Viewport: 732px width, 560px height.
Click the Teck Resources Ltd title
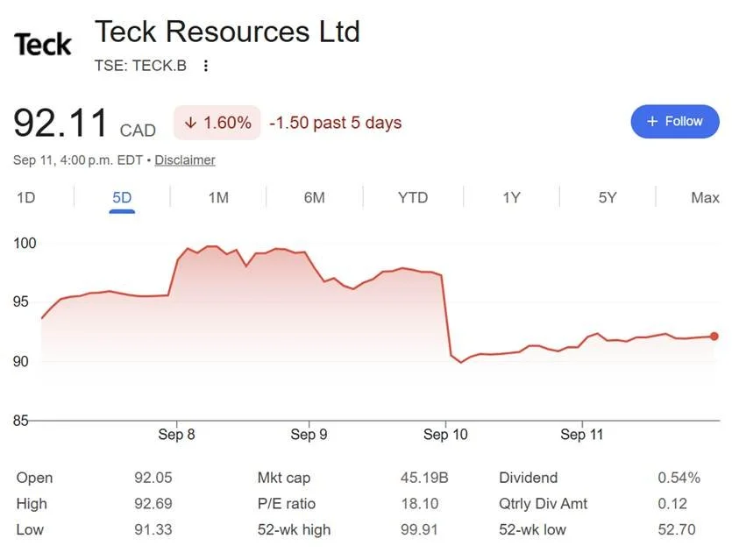227,32
